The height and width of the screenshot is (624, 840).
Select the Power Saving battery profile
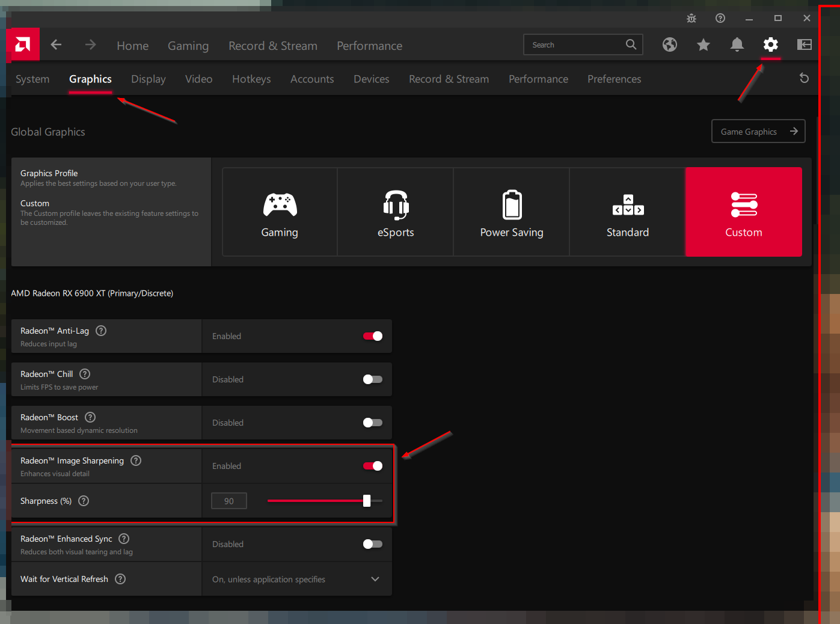(512, 212)
